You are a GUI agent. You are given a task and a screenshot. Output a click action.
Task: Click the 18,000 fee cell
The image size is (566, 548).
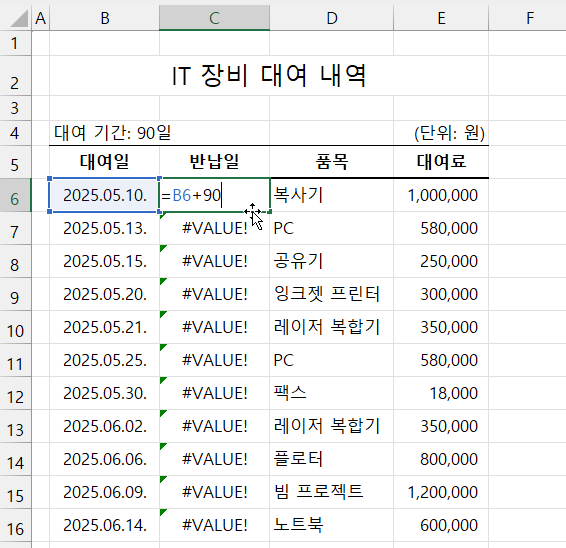click(x=441, y=393)
